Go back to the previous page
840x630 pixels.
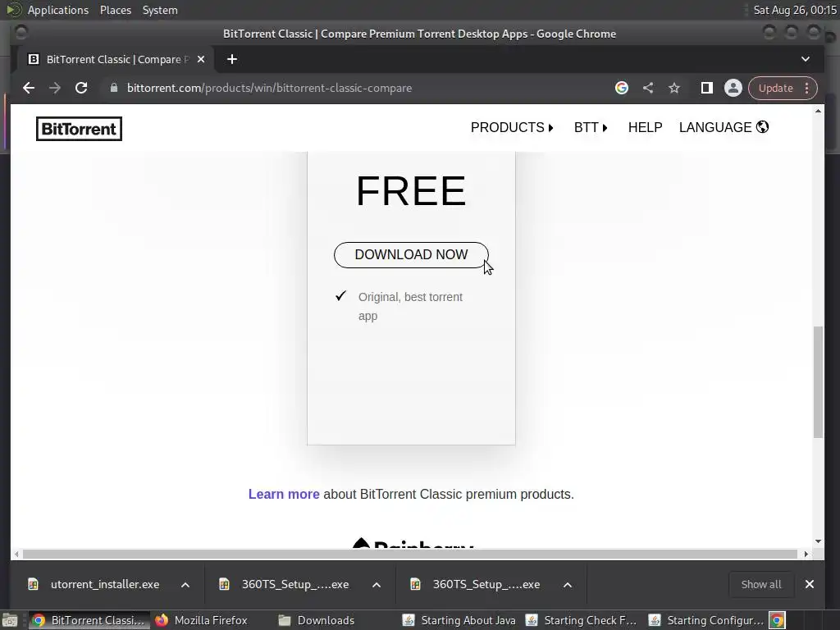(x=29, y=88)
